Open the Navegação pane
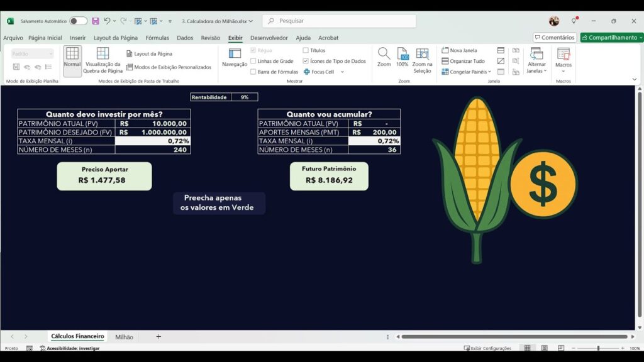Screen dimensions: 644x362 point(235,57)
